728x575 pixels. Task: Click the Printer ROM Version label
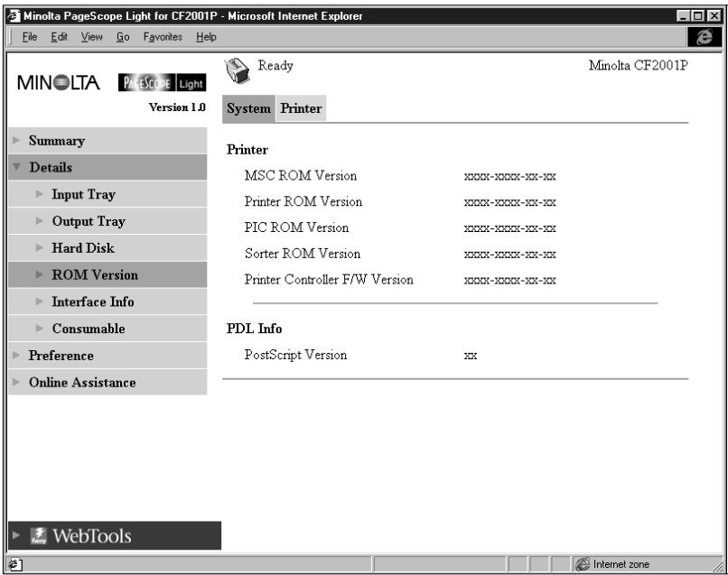pyautogui.click(x=303, y=202)
